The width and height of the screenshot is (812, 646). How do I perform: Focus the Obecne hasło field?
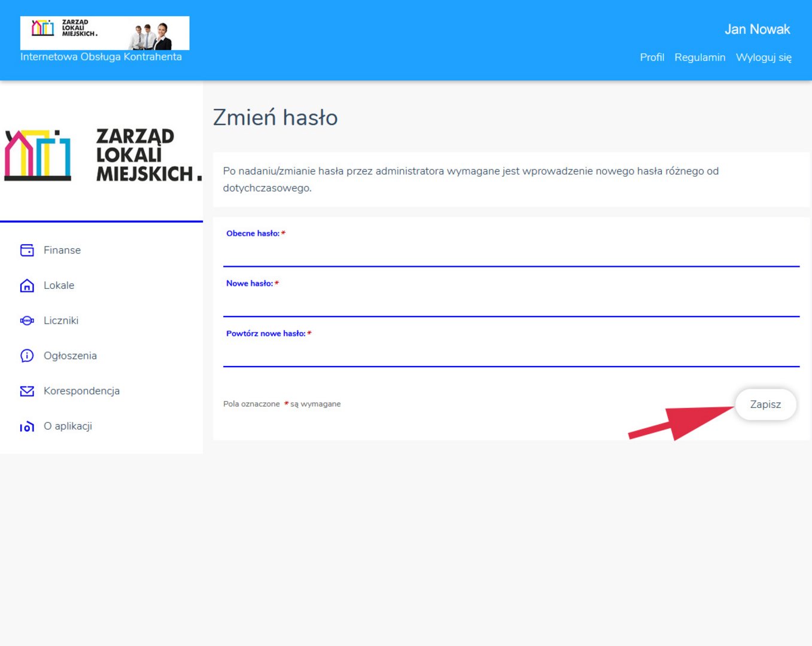511,254
